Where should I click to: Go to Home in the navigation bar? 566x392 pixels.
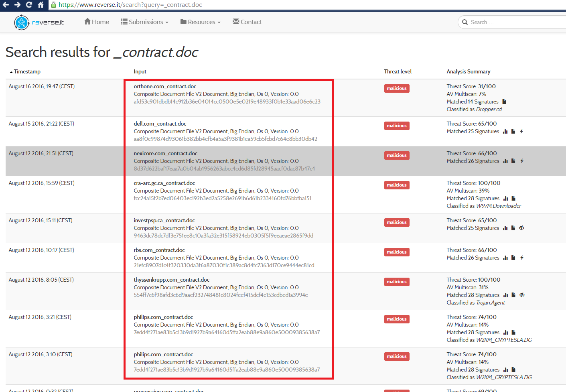(x=97, y=22)
